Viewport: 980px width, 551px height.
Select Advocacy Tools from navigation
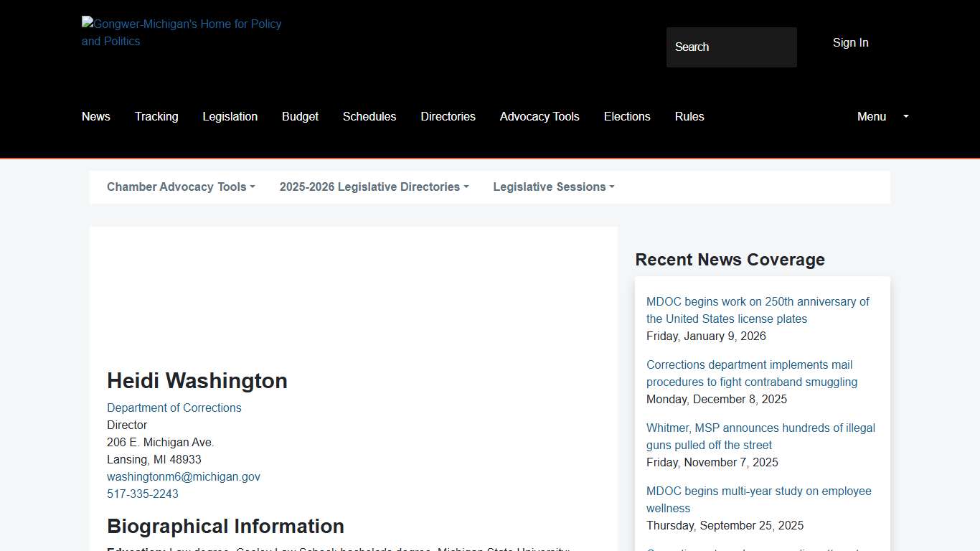click(540, 116)
